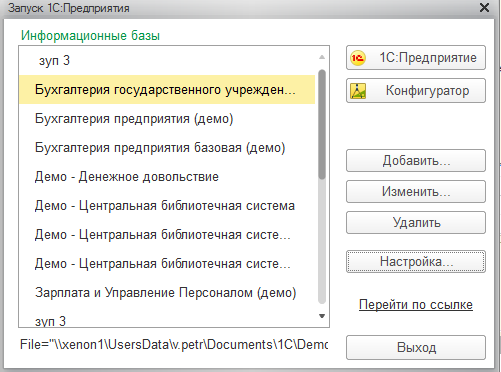Click the Информационные базы heading
This screenshot has width=501, height=372.
90,35
